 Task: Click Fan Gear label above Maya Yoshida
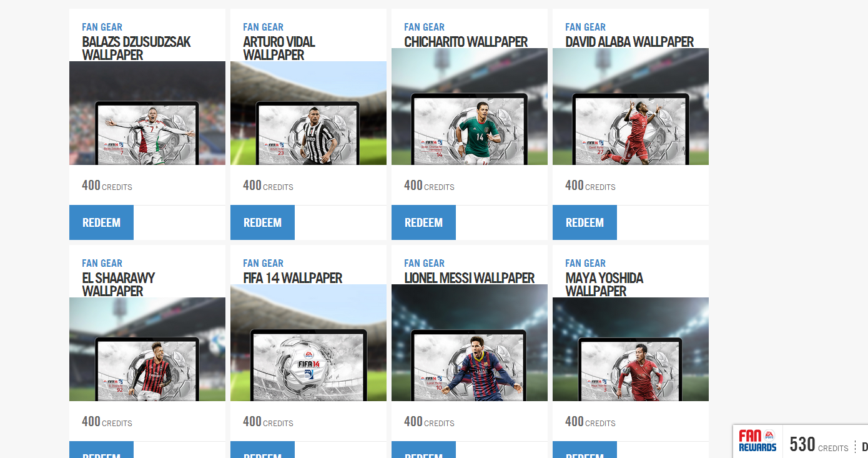pyautogui.click(x=586, y=263)
